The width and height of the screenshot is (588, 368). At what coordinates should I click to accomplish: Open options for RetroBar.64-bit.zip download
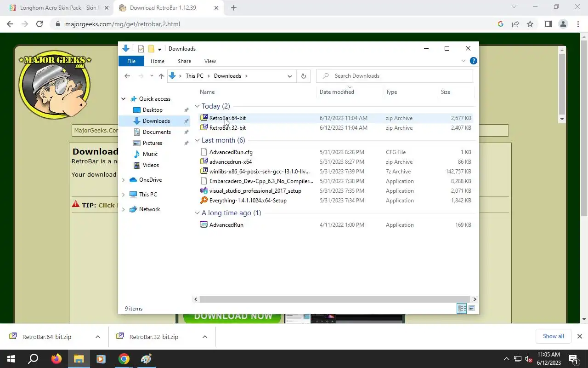(98, 337)
